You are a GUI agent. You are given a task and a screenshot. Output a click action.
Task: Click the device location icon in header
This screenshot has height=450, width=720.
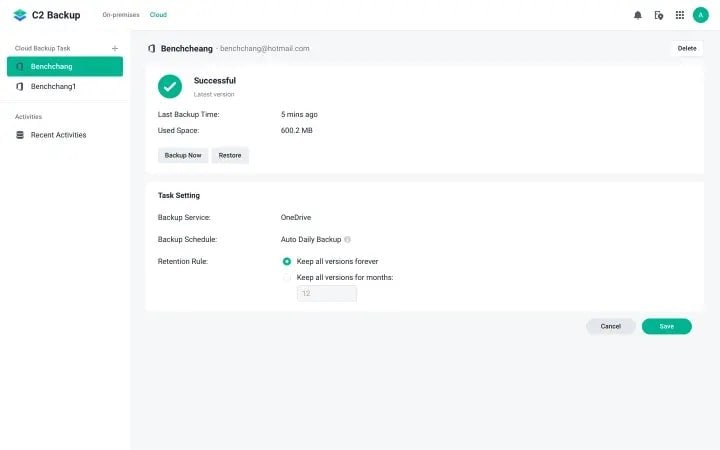pyautogui.click(x=659, y=15)
